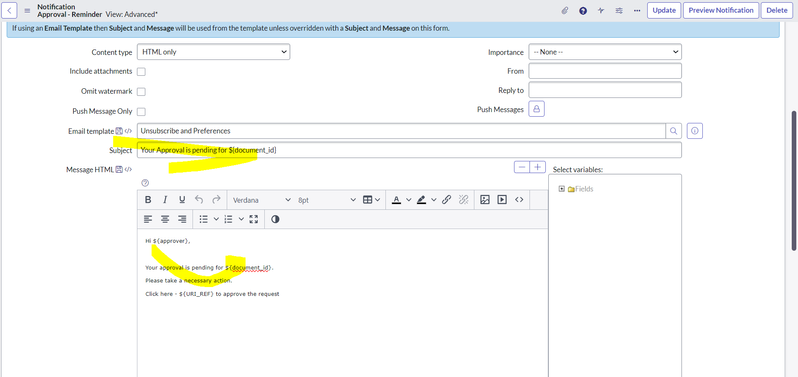The image size is (798, 377).
Task: Open the text color dropdown arrow
Action: click(x=408, y=200)
